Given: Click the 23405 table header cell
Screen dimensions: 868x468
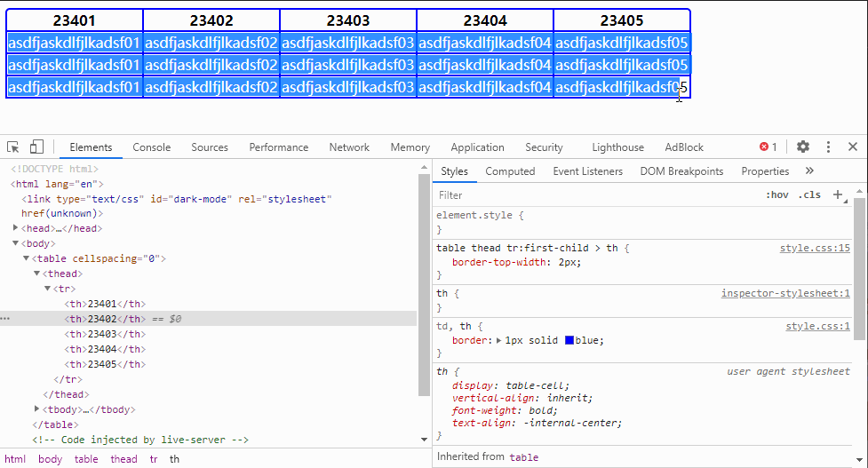Looking at the screenshot, I should (622, 20).
